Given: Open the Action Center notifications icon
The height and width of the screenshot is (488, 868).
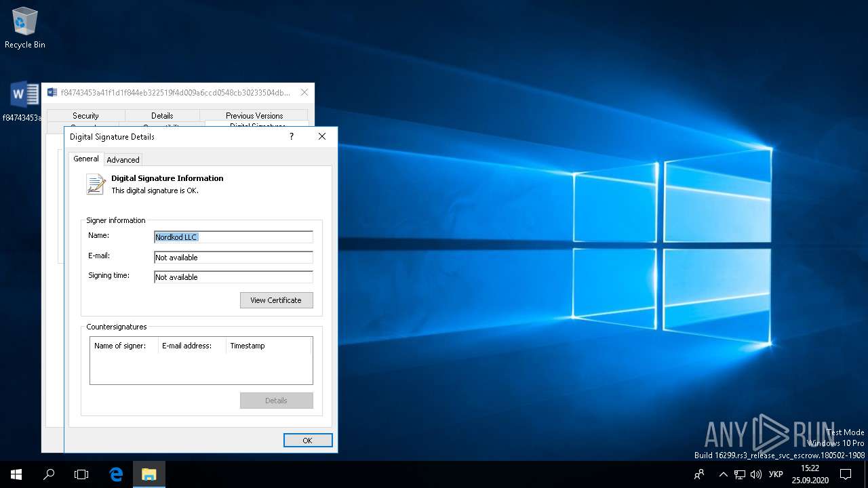Looking at the screenshot, I should pos(846,474).
